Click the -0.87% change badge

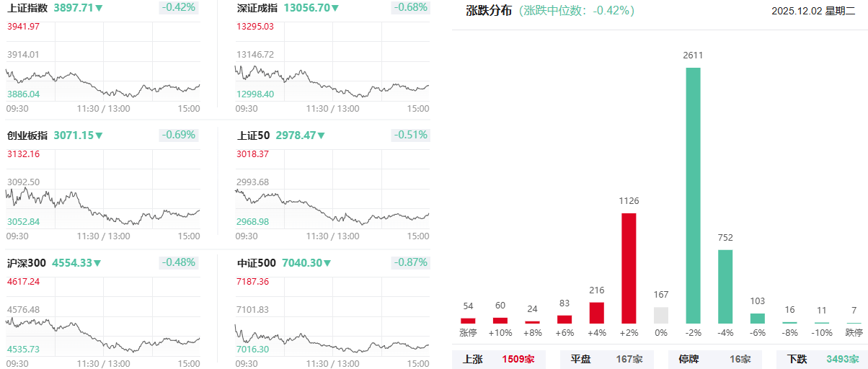pos(410,262)
